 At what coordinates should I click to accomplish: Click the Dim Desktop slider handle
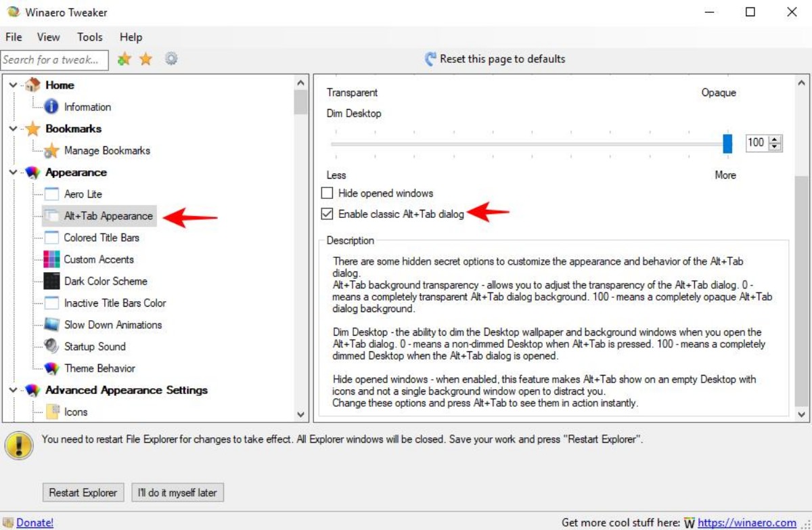click(x=727, y=143)
